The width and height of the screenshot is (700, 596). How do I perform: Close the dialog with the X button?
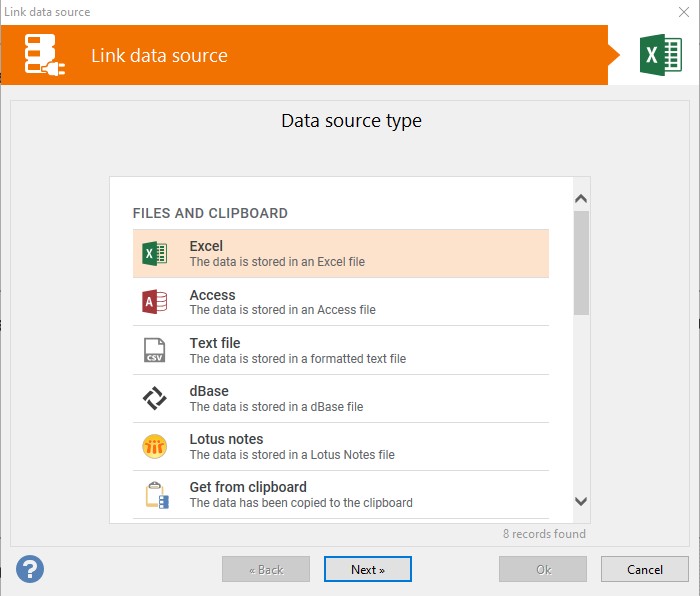coord(683,12)
